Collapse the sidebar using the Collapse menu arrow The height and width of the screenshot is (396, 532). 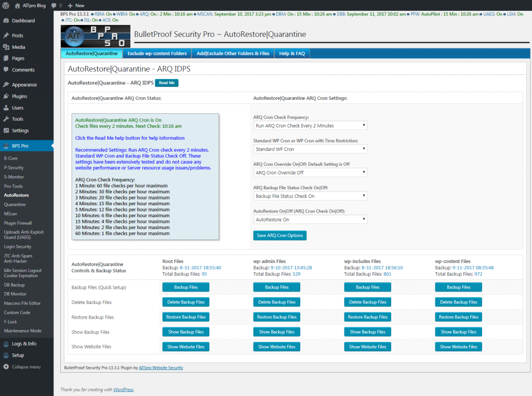(7, 366)
